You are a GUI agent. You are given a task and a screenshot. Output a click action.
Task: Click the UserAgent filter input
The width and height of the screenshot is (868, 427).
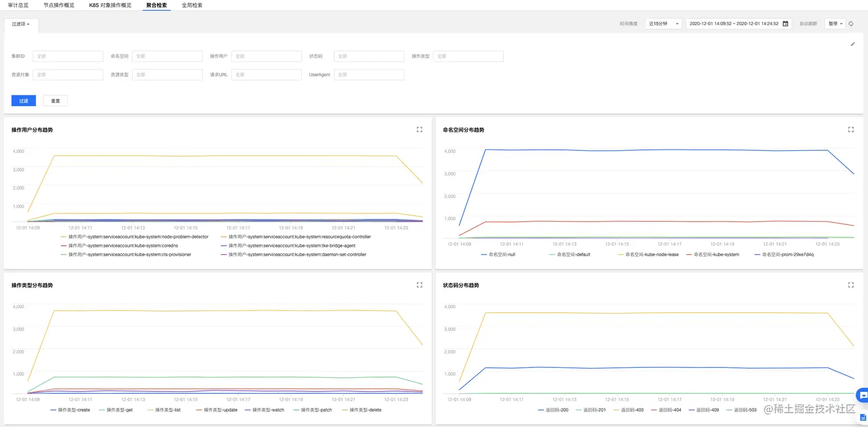pyautogui.click(x=369, y=75)
